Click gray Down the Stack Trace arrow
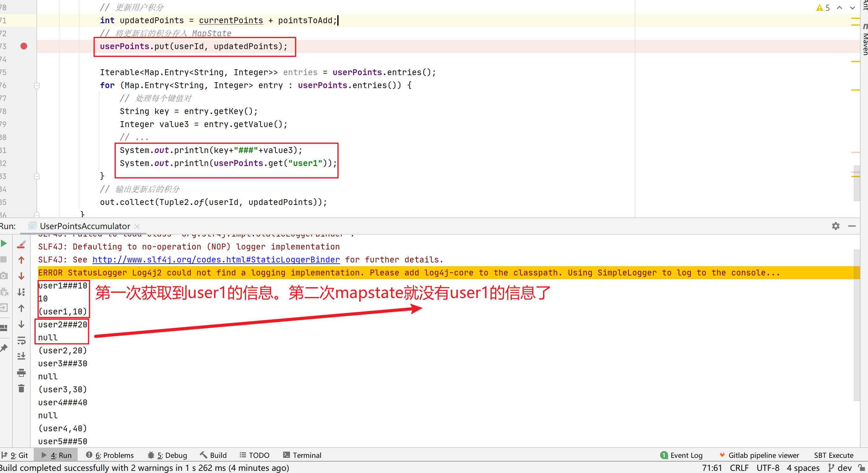 coord(21,324)
